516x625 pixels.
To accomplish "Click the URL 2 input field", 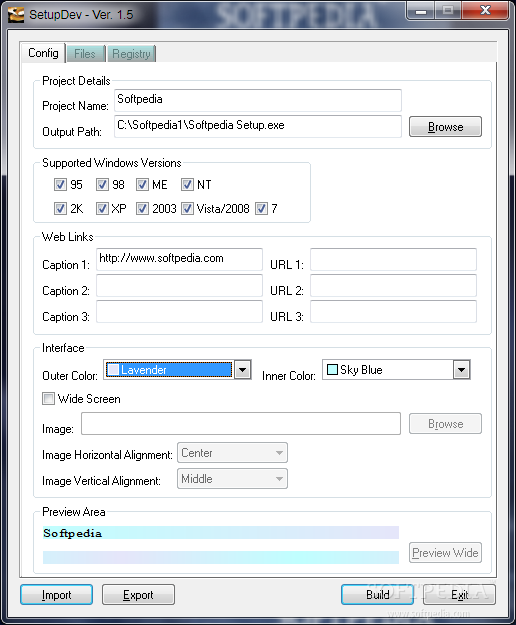I will coord(393,285).
